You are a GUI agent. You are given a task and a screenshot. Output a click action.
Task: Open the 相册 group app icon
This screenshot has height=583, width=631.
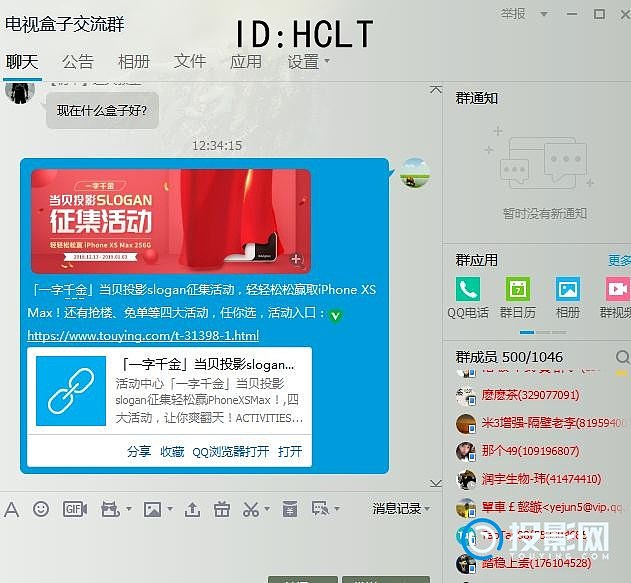(x=568, y=288)
